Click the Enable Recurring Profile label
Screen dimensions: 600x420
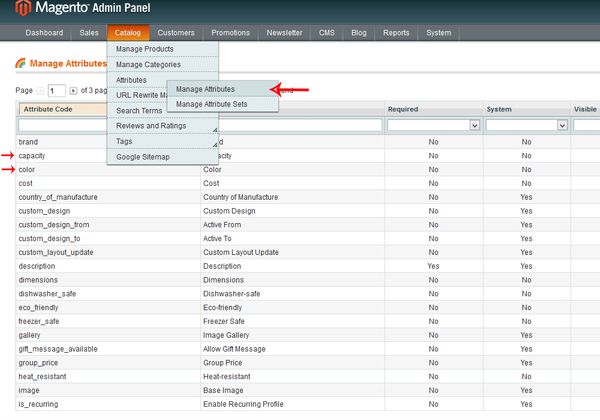click(243, 404)
